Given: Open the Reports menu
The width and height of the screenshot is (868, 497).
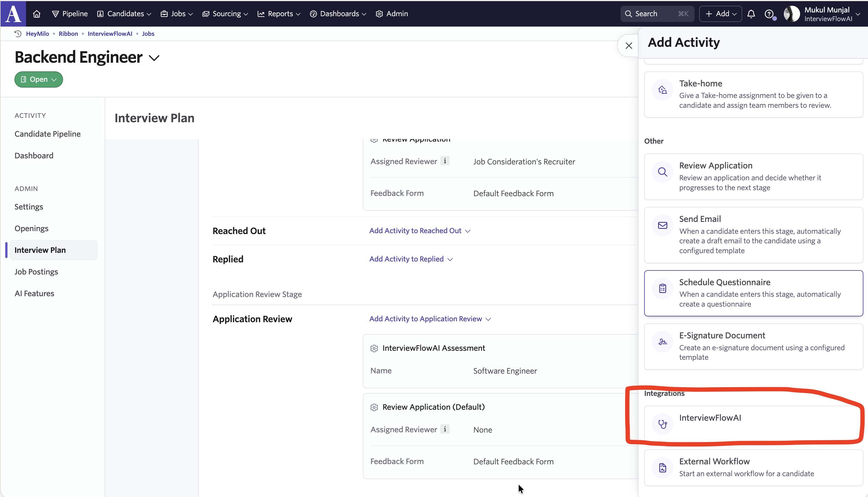Looking at the screenshot, I should (x=279, y=14).
